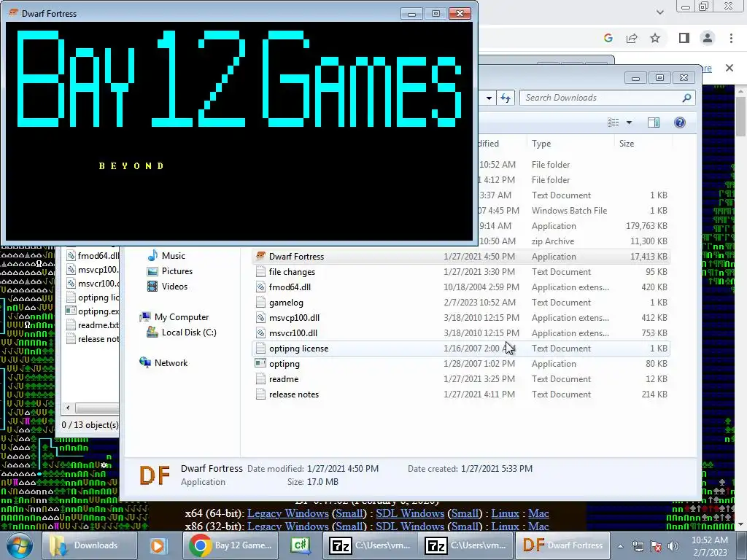Screen dimensions: 747x560
Task: Open the volume speaker tray icon
Action: tap(673, 546)
